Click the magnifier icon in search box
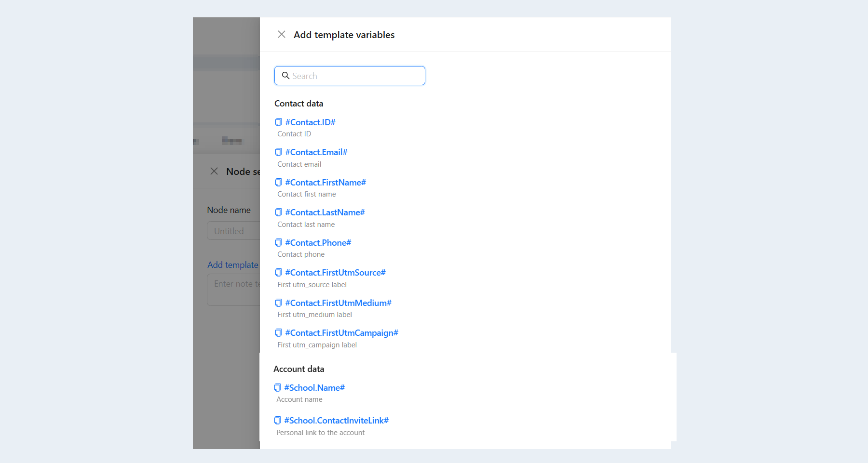 coord(285,76)
